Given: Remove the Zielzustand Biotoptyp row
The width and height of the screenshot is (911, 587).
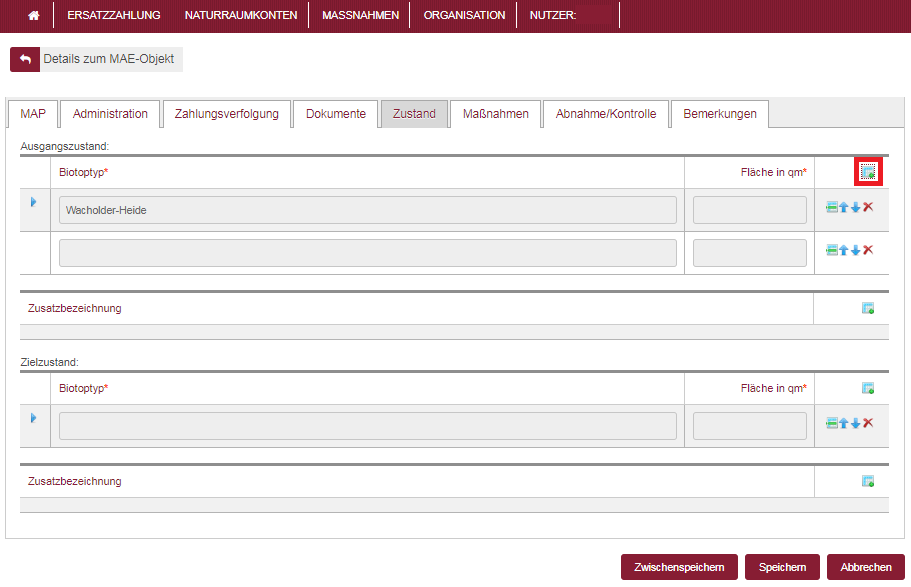Looking at the screenshot, I should pos(868,423).
